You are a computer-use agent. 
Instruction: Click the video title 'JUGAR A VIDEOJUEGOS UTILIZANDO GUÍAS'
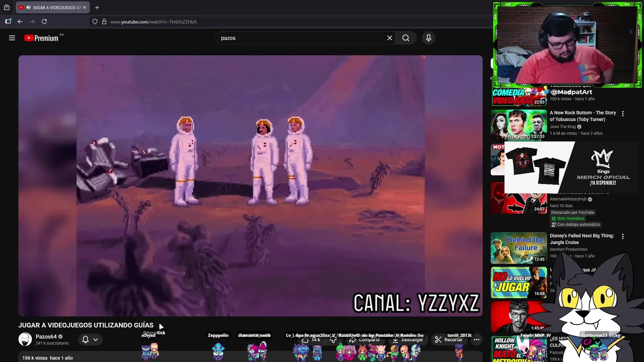coord(86,325)
